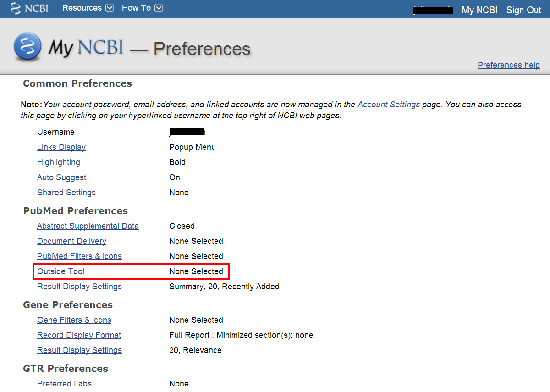
Task: Open PubMed Result Display Settings
Action: (79, 287)
